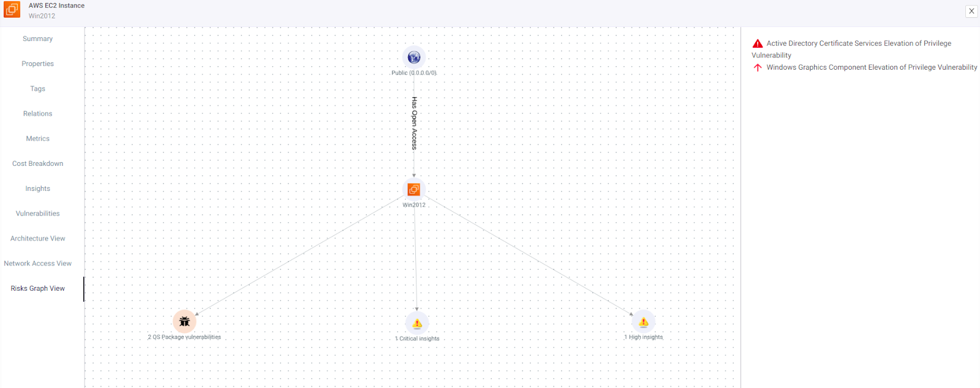
Task: Open the Critical insights warning node
Action: [417, 323]
